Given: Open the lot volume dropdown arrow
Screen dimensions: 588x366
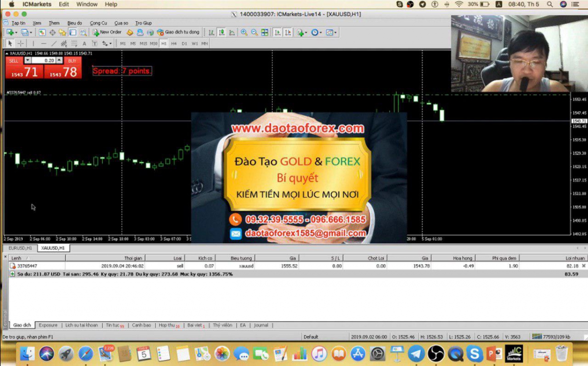Looking at the screenshot, I should click(x=27, y=60).
